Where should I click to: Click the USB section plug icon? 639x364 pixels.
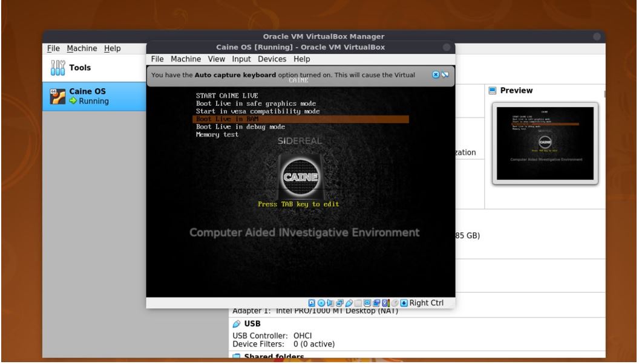[x=237, y=323]
